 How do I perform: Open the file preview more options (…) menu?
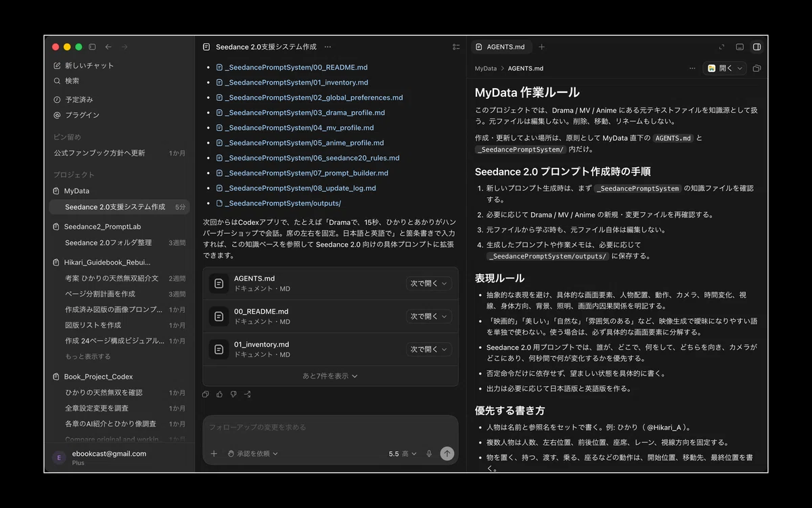coord(692,68)
